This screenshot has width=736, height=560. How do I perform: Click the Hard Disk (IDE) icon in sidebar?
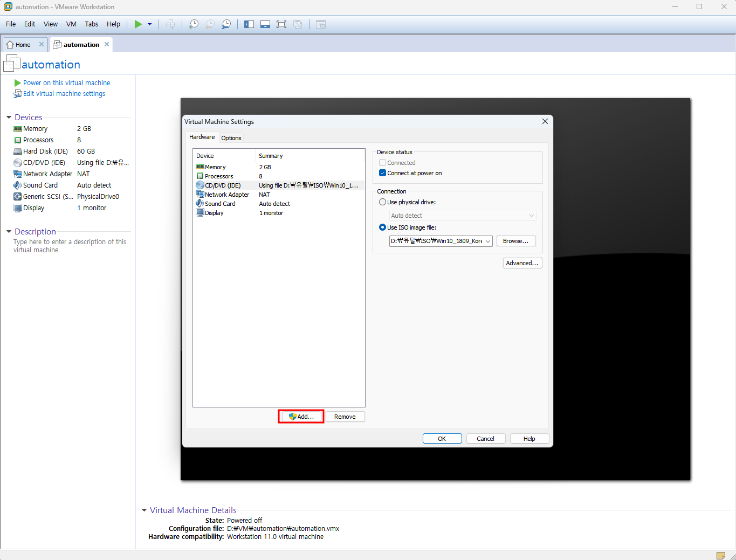click(18, 151)
